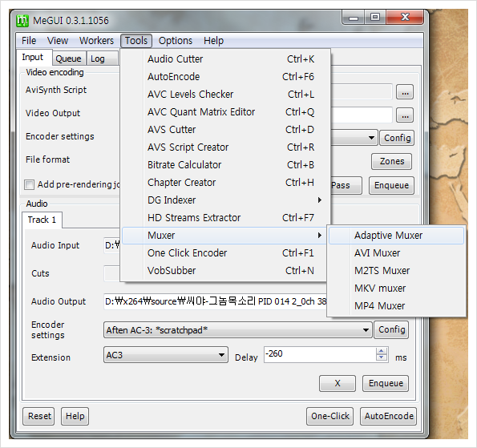Open the Zones button
The width and height of the screenshot is (477, 448).
[391, 161]
